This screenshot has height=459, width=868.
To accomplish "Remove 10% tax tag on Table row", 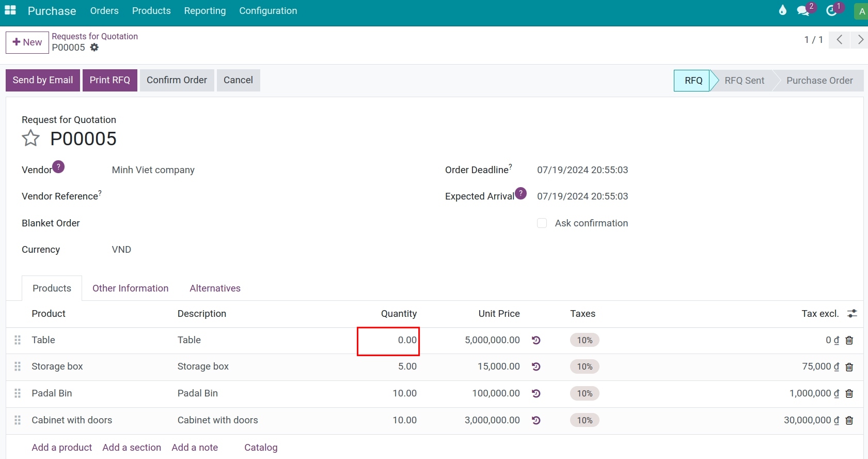I will [x=585, y=340].
